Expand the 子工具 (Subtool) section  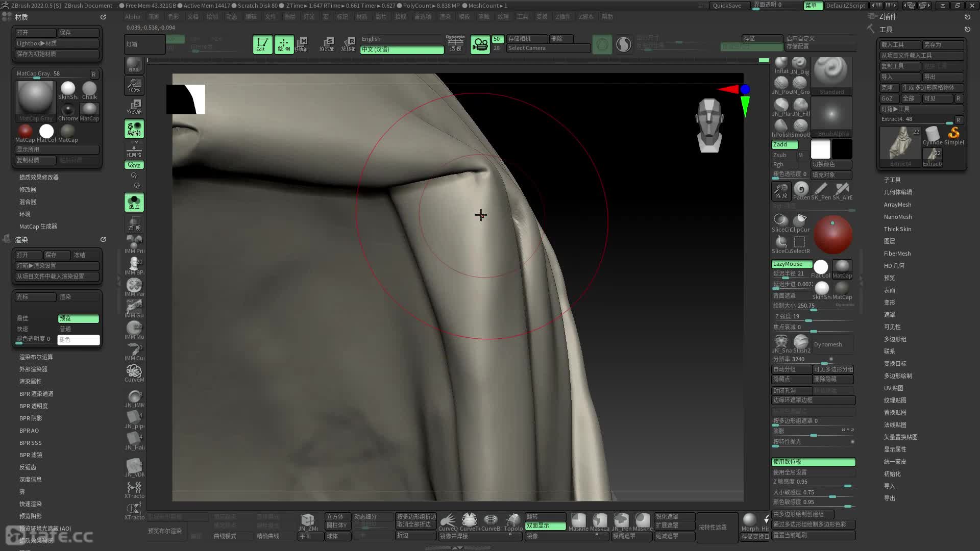coord(892,180)
